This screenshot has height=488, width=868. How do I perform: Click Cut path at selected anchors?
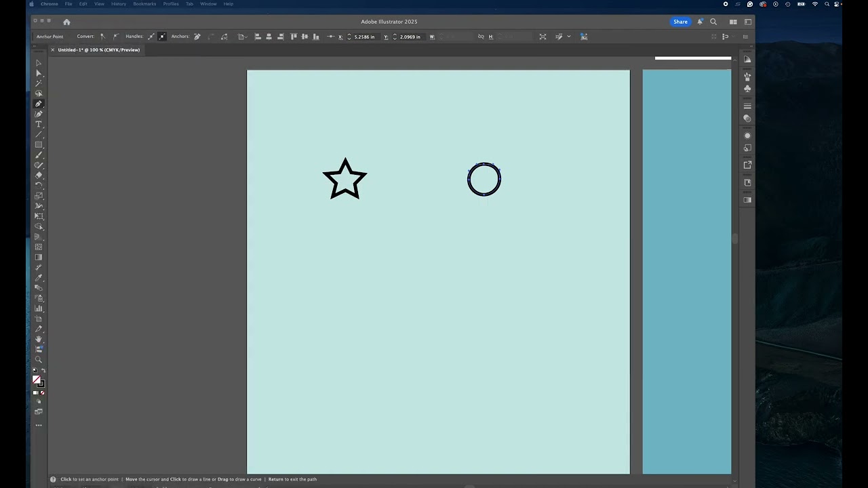coord(224,37)
